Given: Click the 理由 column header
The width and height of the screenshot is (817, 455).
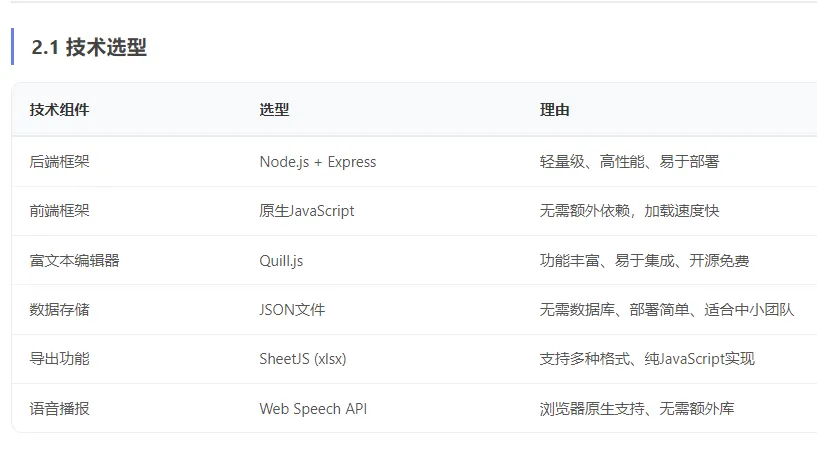Looking at the screenshot, I should (554, 110).
